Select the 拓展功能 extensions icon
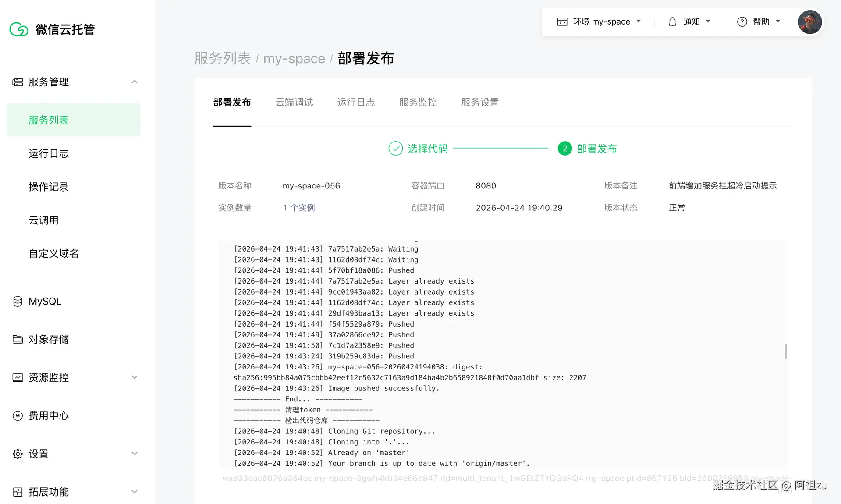The height and width of the screenshot is (504, 841). coord(18,492)
